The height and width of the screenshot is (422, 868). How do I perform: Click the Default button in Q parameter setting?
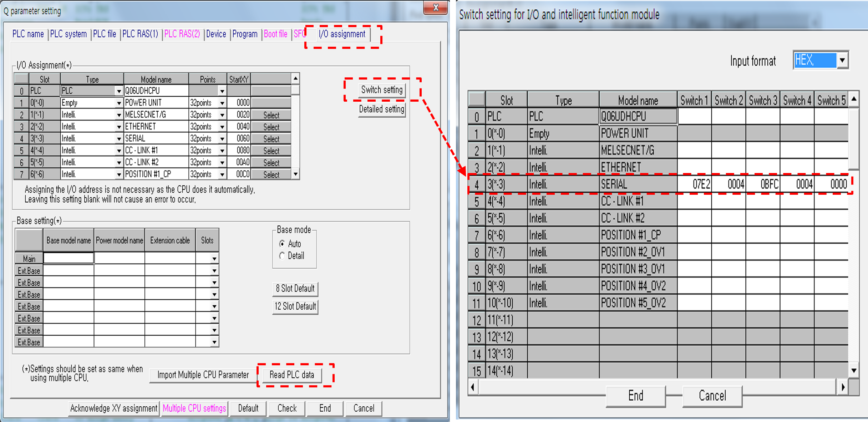pyautogui.click(x=248, y=408)
